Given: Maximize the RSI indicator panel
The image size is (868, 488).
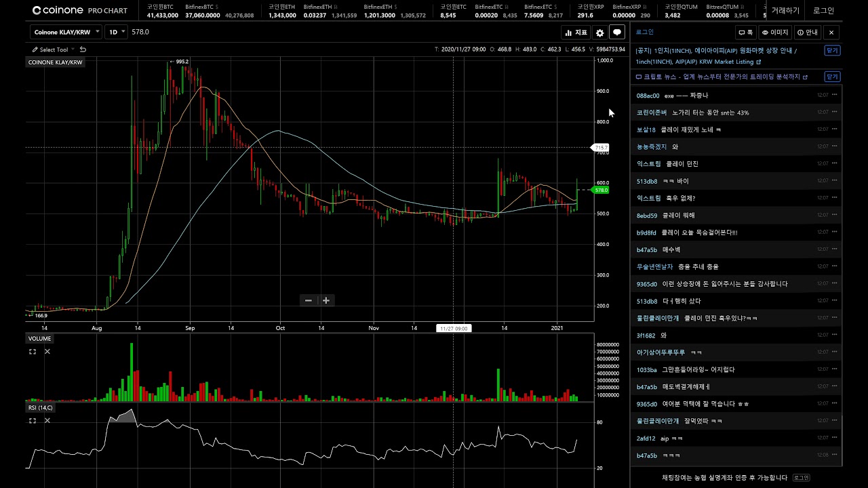Looking at the screenshot, I should 32,421.
